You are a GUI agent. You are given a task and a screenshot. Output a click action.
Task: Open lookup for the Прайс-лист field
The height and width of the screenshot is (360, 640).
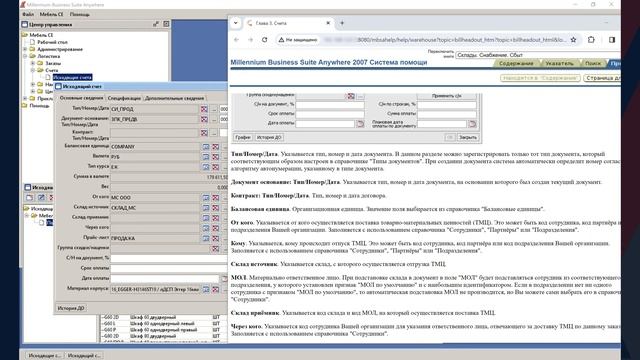(206, 238)
